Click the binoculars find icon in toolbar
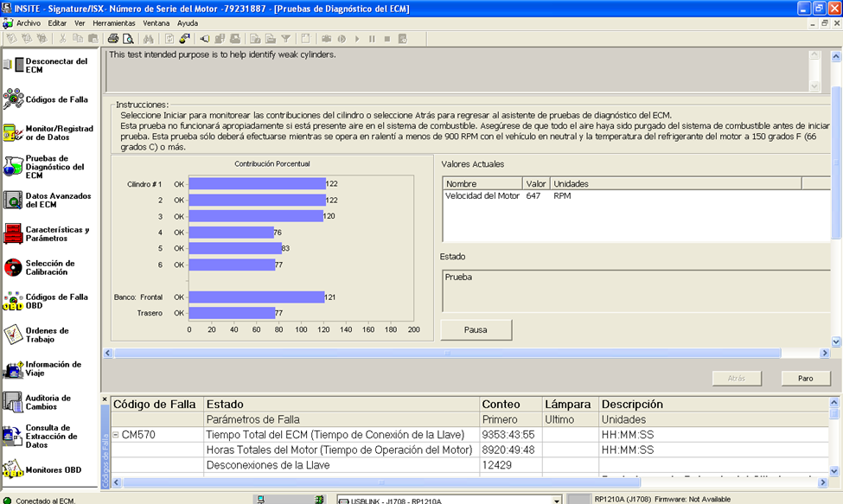Screen dimensions: 843x504 [x=148, y=39]
